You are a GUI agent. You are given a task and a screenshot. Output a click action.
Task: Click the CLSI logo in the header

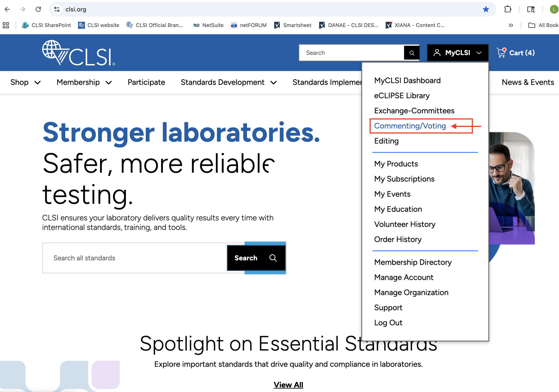[x=79, y=53]
